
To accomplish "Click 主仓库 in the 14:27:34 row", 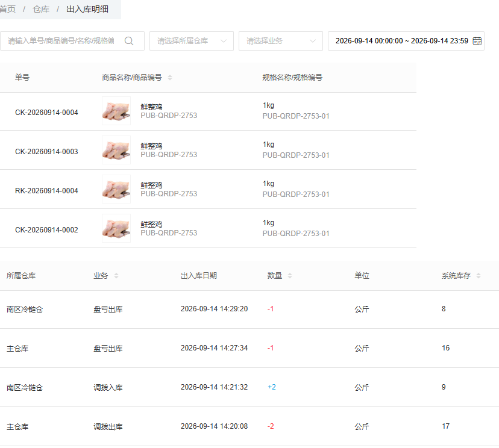I will tap(17, 349).
